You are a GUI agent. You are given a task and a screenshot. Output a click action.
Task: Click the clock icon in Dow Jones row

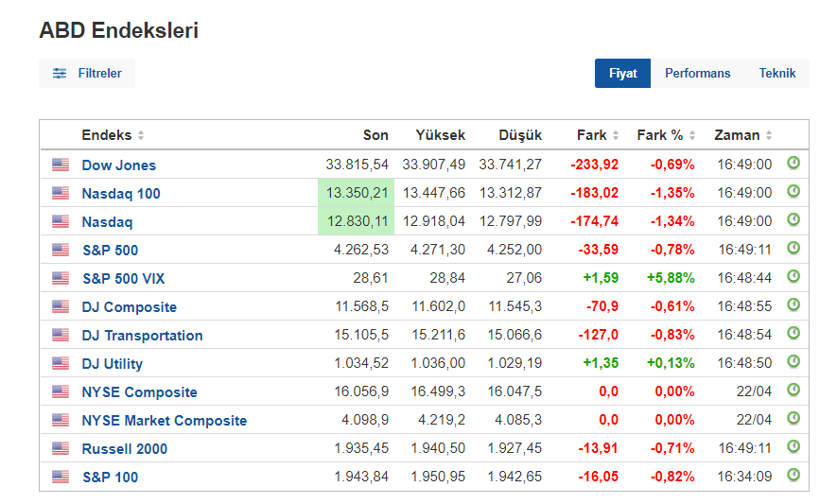[x=794, y=164]
